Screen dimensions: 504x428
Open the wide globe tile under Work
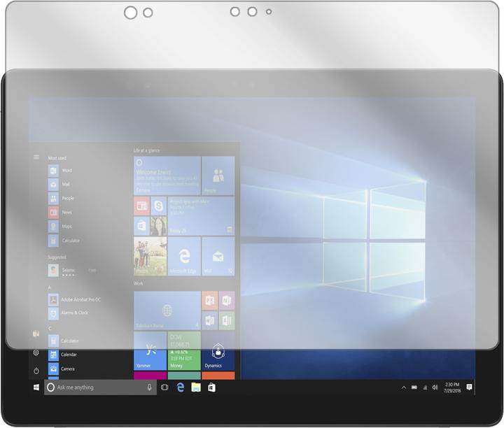(x=167, y=311)
